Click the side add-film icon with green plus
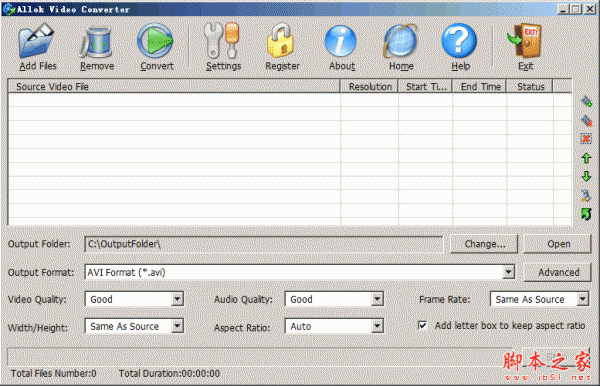The width and height of the screenshot is (600, 386). click(x=586, y=102)
